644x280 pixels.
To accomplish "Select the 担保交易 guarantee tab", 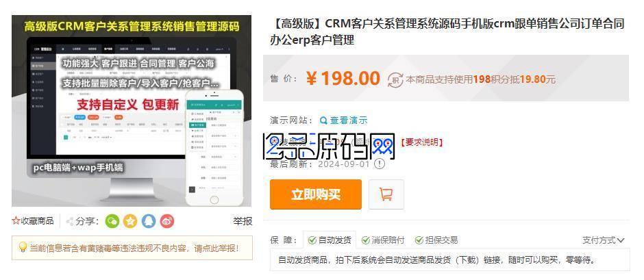I will [x=436, y=240].
